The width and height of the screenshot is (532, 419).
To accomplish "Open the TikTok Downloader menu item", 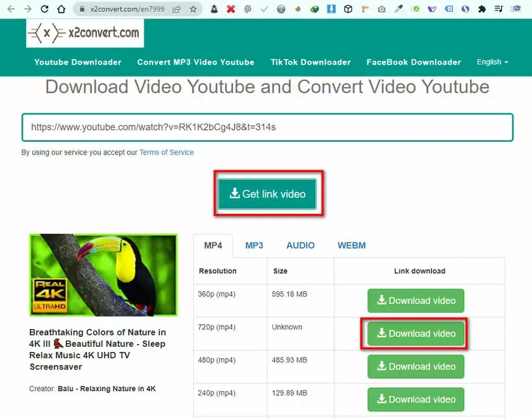I will pos(310,62).
